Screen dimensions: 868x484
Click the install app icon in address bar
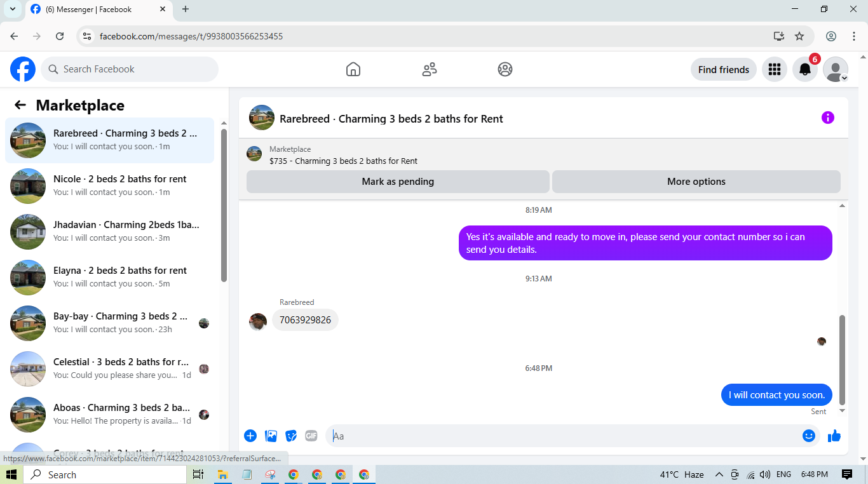(x=779, y=36)
